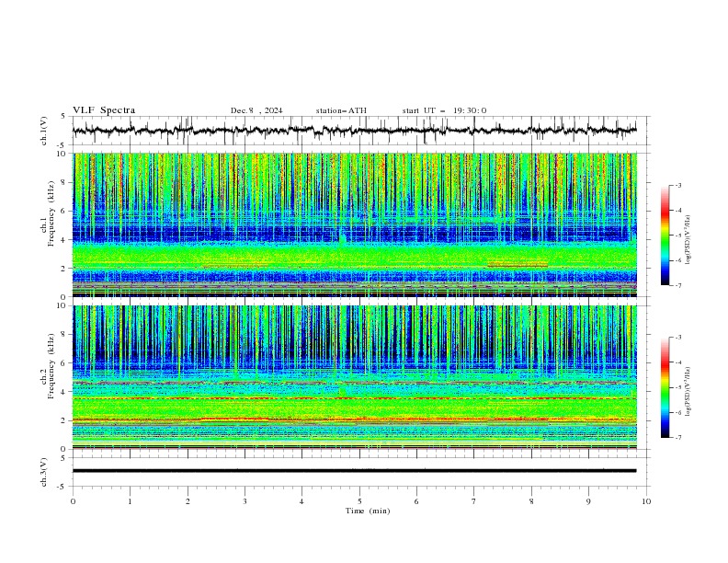728x563 pixels.
Task: Click time axis tick label "5"
Action: 359,501
